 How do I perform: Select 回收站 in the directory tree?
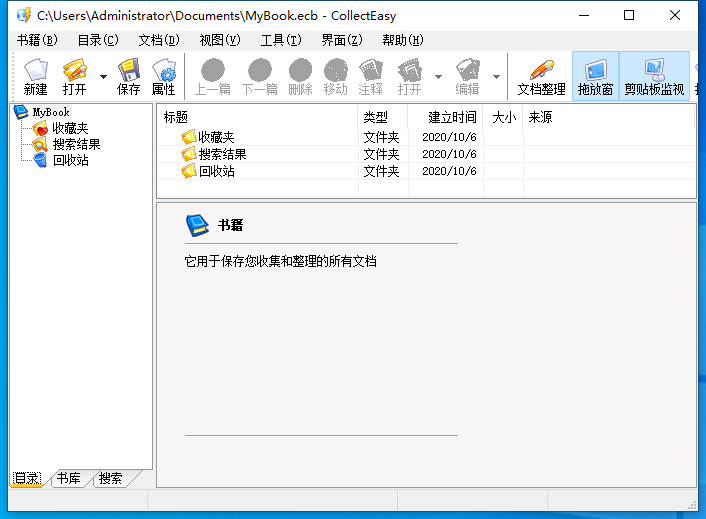(70, 160)
